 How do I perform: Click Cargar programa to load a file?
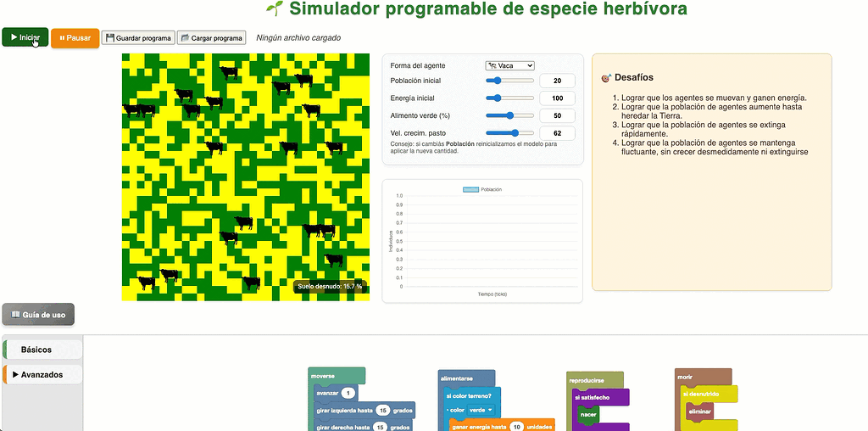point(211,38)
